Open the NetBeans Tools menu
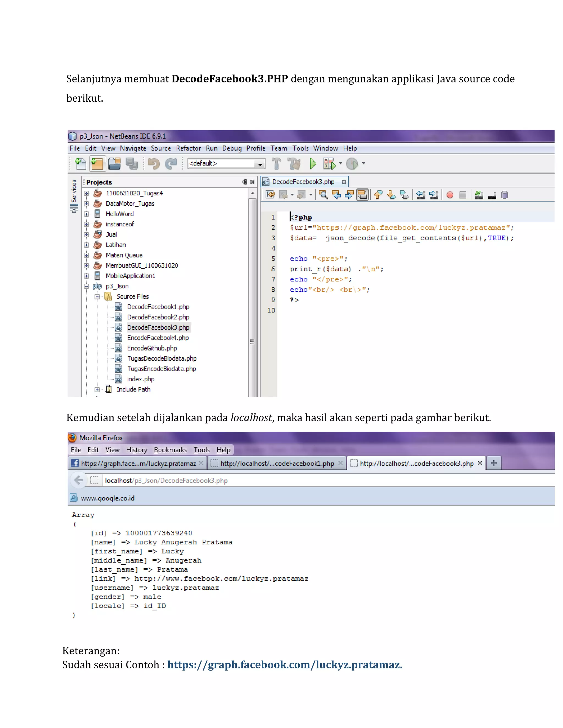The width and height of the screenshot is (563, 728). [x=300, y=148]
